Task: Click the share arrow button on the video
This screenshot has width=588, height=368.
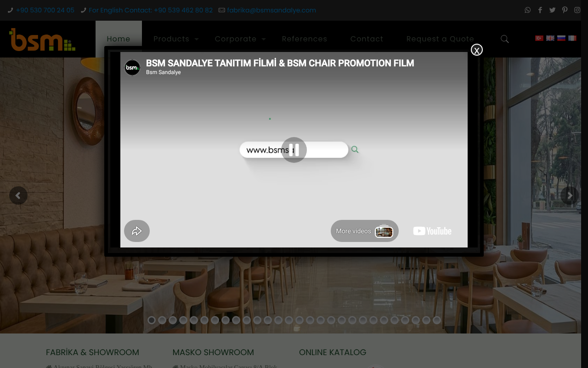Action: [137, 231]
